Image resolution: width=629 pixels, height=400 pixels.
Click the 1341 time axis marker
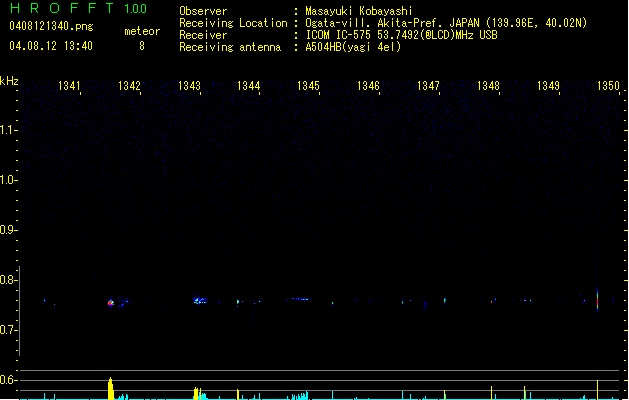click(69, 86)
